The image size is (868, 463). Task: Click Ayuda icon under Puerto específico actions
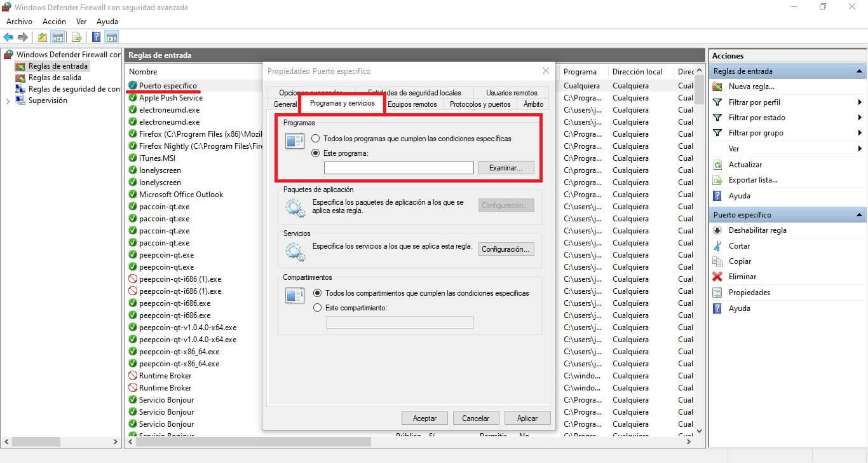717,308
